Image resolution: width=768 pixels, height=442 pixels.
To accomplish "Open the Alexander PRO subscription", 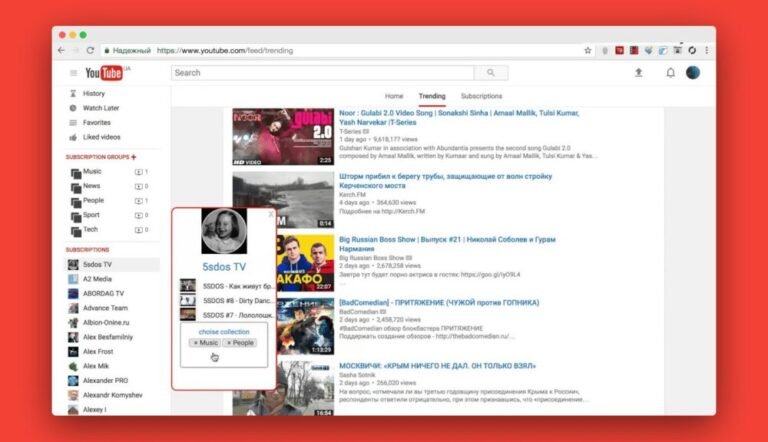I will pos(105,381).
